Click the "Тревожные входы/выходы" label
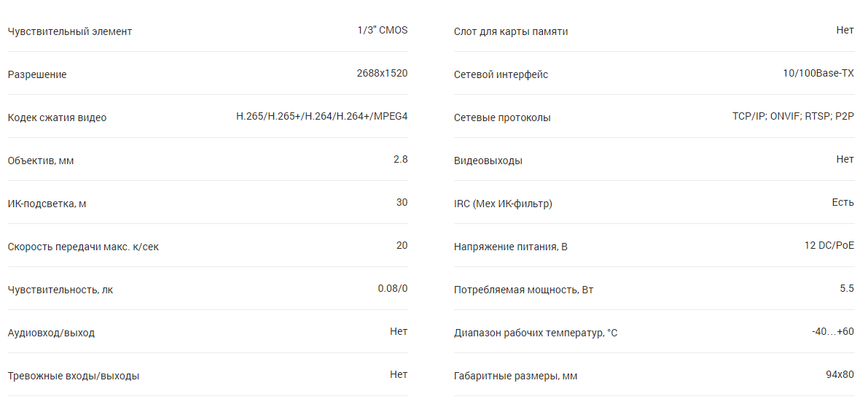The width and height of the screenshot is (868, 402). (x=74, y=376)
